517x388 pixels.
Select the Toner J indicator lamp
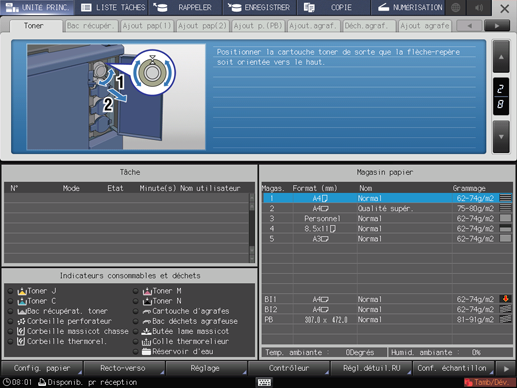tap(10, 291)
